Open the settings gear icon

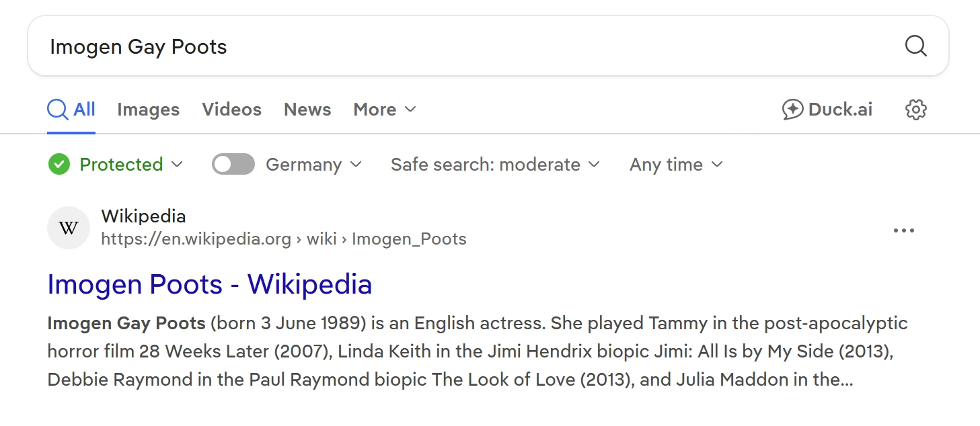coord(915,110)
